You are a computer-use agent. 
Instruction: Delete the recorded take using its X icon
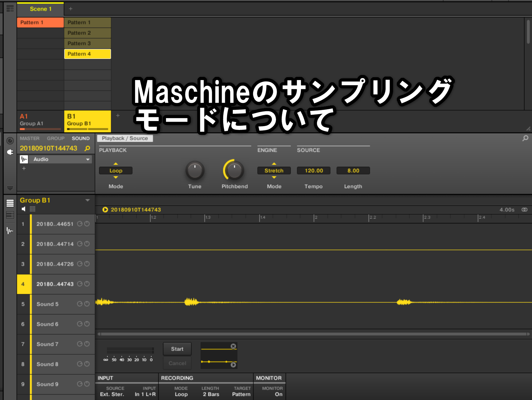[233, 346]
